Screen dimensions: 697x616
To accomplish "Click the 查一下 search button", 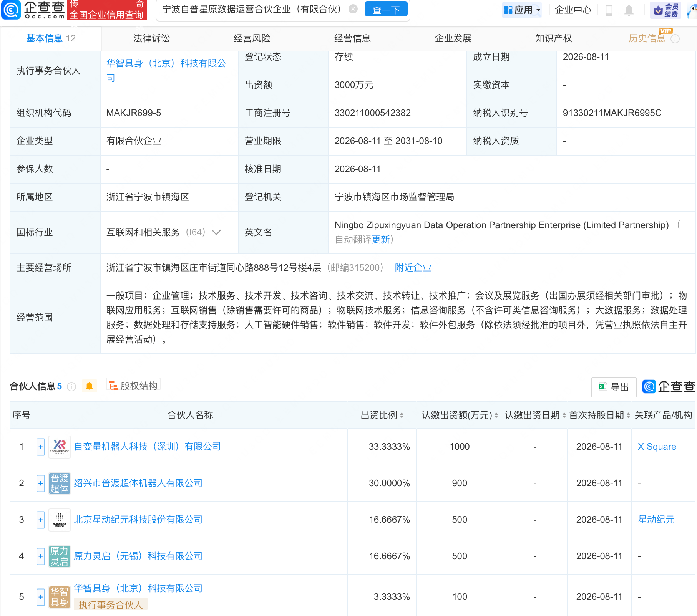I will 386,9.
